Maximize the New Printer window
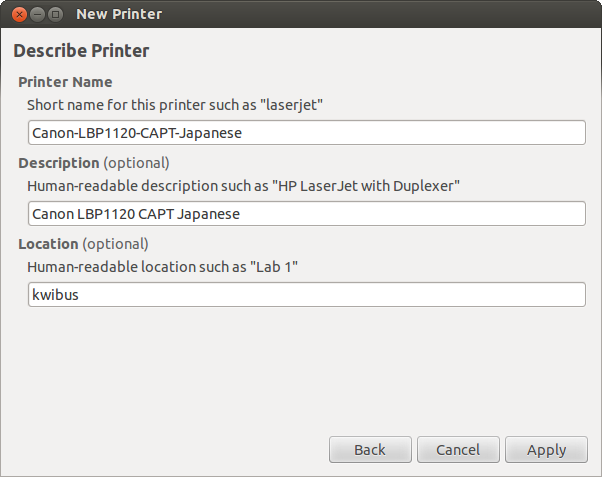This screenshot has height=477, width=602. [56, 15]
